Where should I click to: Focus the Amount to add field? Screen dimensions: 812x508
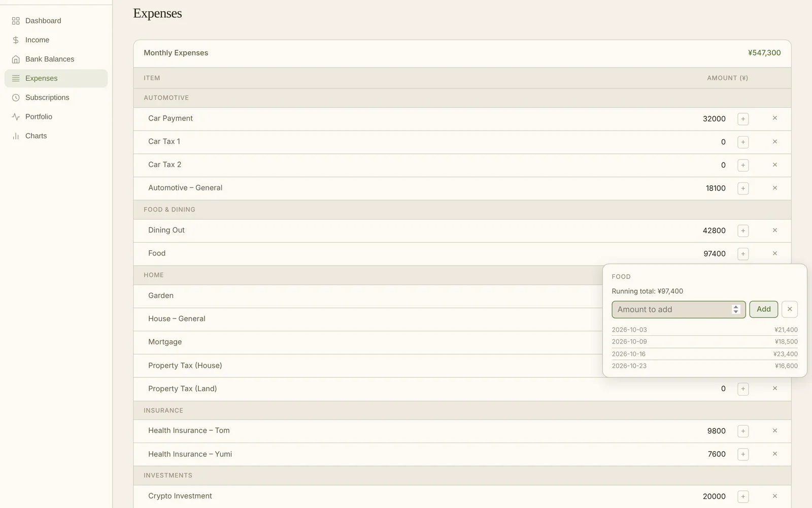(679, 309)
